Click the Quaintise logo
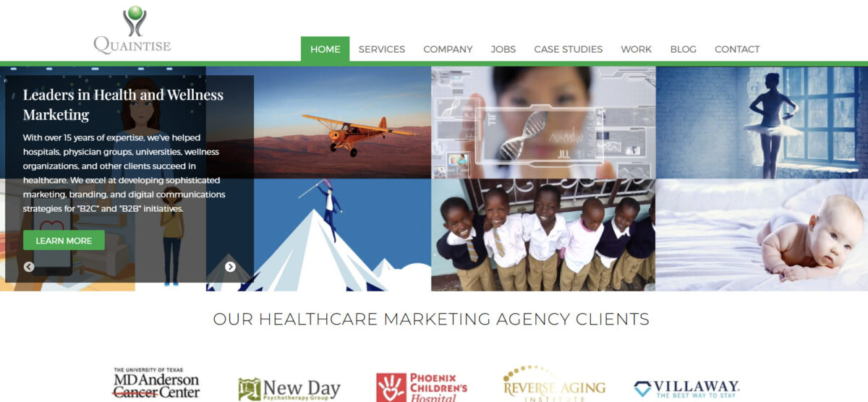This screenshot has width=868, height=402. pyautogui.click(x=132, y=30)
